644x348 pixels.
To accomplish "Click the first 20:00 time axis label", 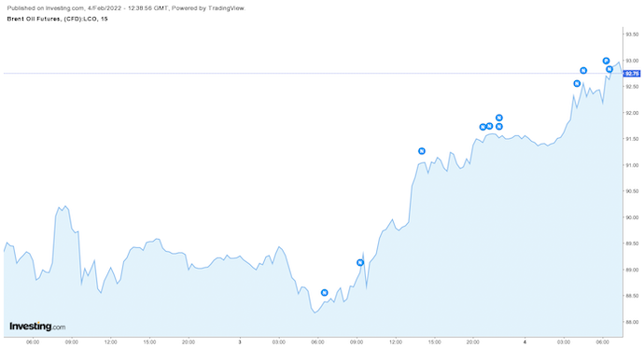I will coord(189,341).
